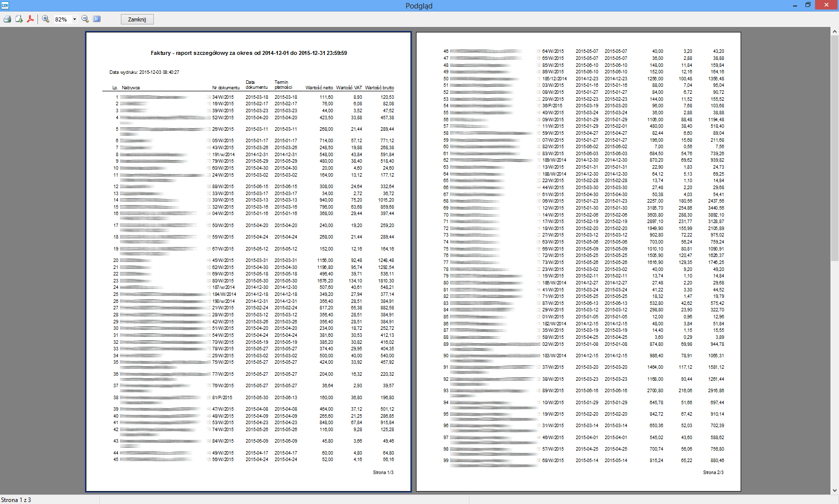The image size is (839, 504).
Task: Zoom out with the magnifier minus icon
Action: pyautogui.click(x=85, y=19)
